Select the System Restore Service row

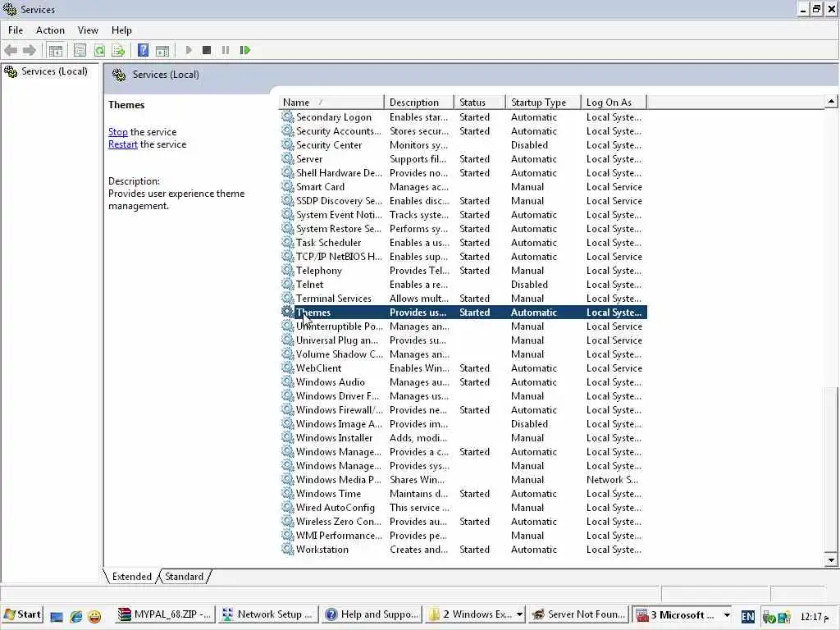pyautogui.click(x=463, y=229)
